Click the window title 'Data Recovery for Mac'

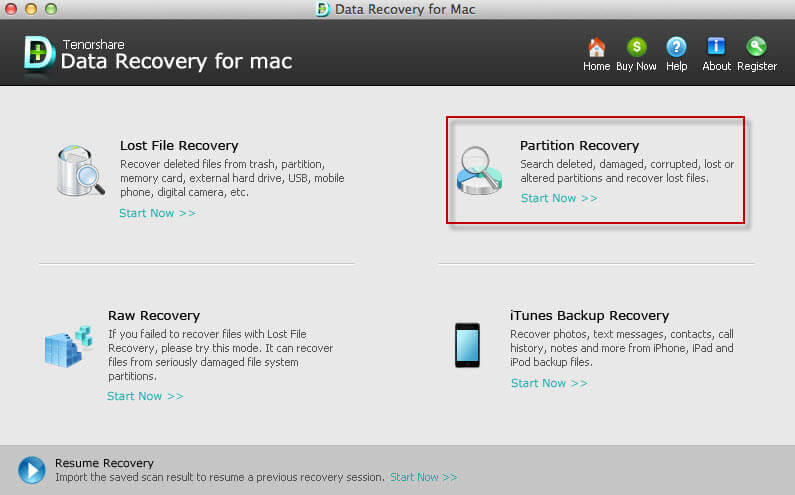click(405, 9)
